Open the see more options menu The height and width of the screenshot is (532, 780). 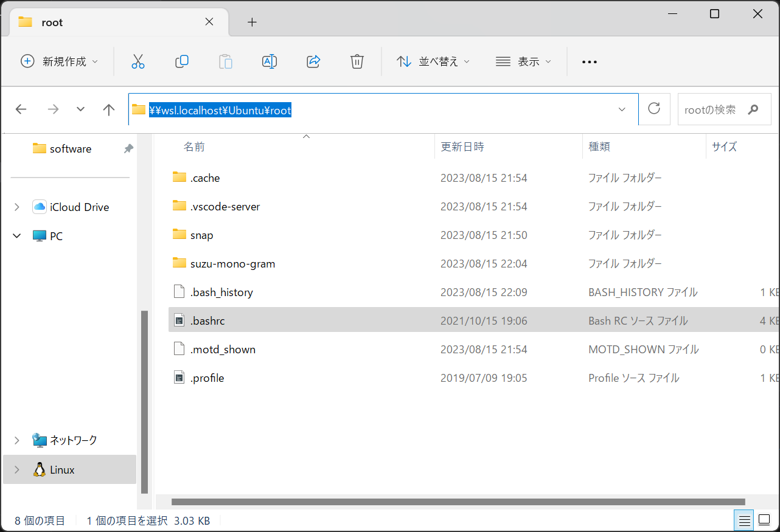pos(589,61)
